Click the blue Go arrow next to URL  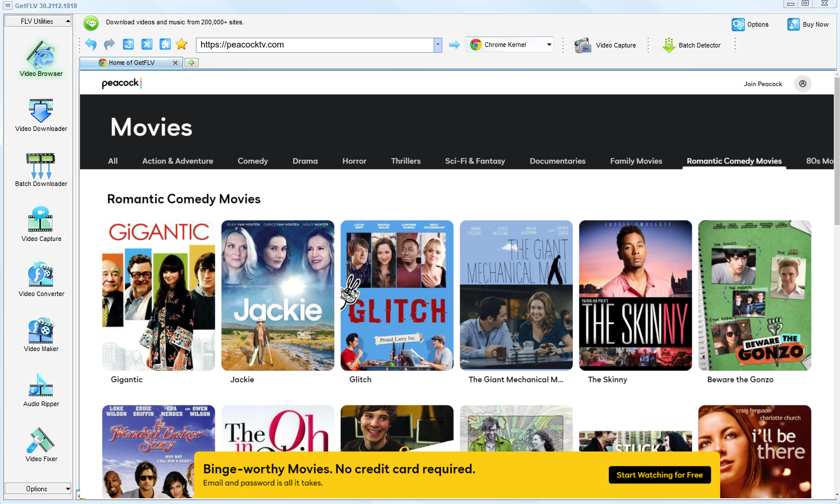pyautogui.click(x=454, y=45)
